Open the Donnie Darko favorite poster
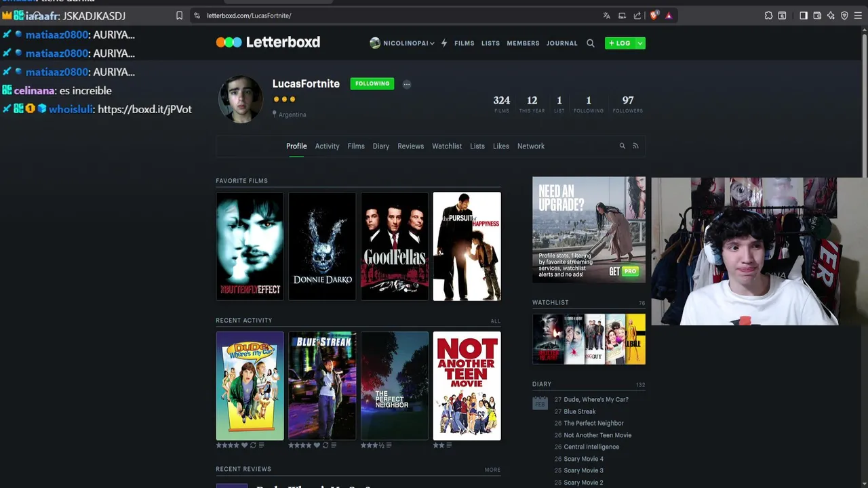This screenshot has width=868, height=488. coord(322,246)
